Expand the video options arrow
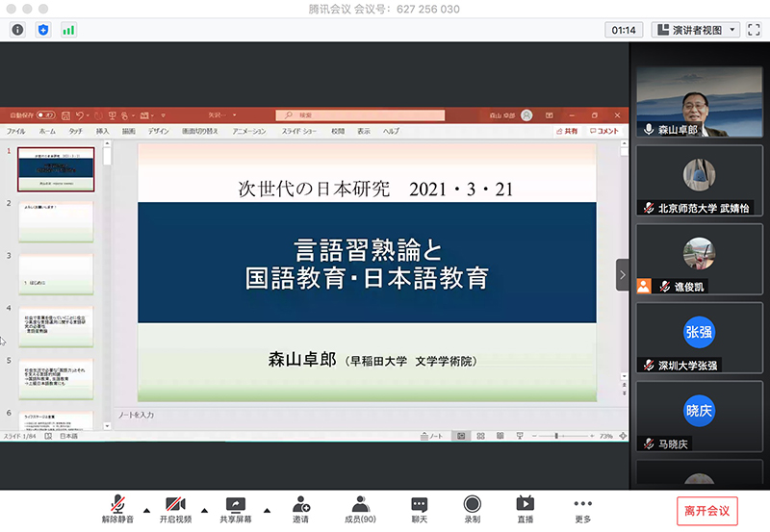The height and width of the screenshot is (532, 770). pyautogui.click(x=204, y=510)
